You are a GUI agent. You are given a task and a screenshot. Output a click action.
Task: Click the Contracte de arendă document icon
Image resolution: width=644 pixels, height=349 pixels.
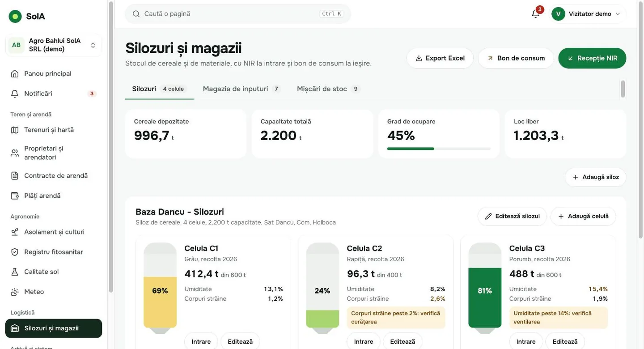tap(15, 176)
